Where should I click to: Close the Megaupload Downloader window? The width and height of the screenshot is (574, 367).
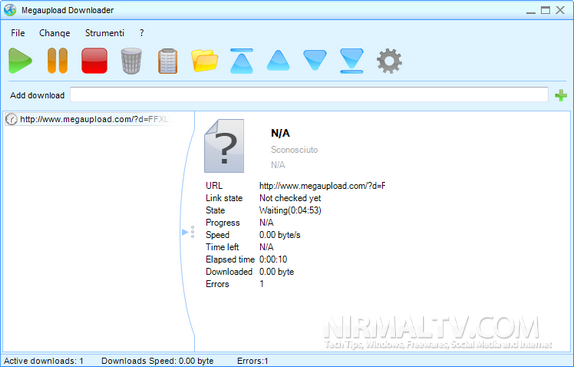[560, 10]
